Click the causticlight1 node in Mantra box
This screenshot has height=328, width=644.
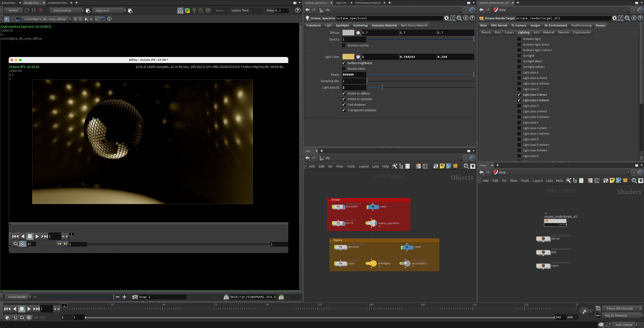point(405,263)
